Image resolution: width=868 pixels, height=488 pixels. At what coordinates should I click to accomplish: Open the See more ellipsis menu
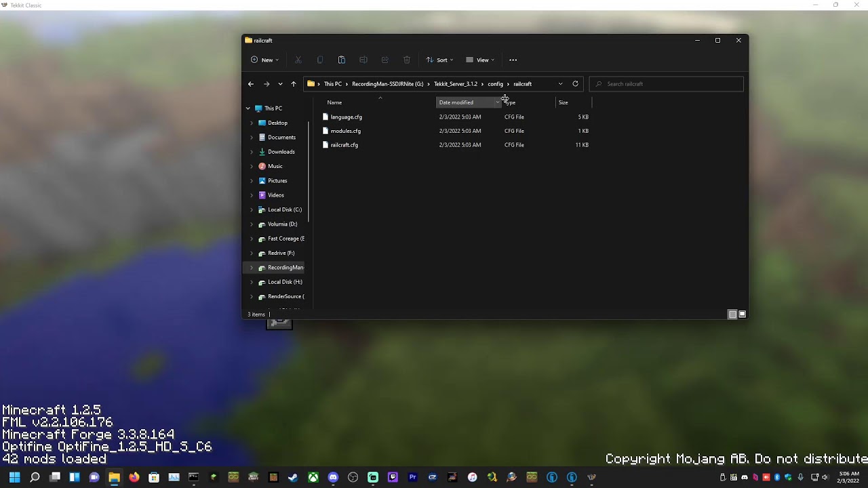513,60
